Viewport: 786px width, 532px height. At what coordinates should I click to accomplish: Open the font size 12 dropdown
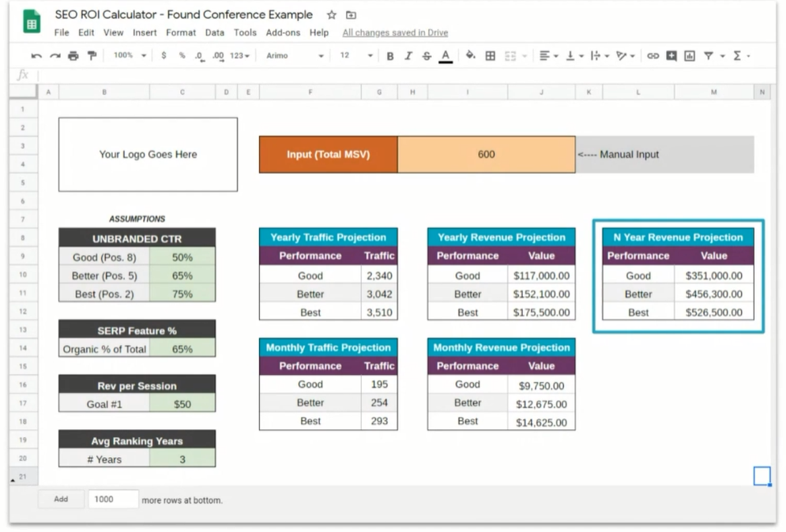pyautogui.click(x=356, y=56)
